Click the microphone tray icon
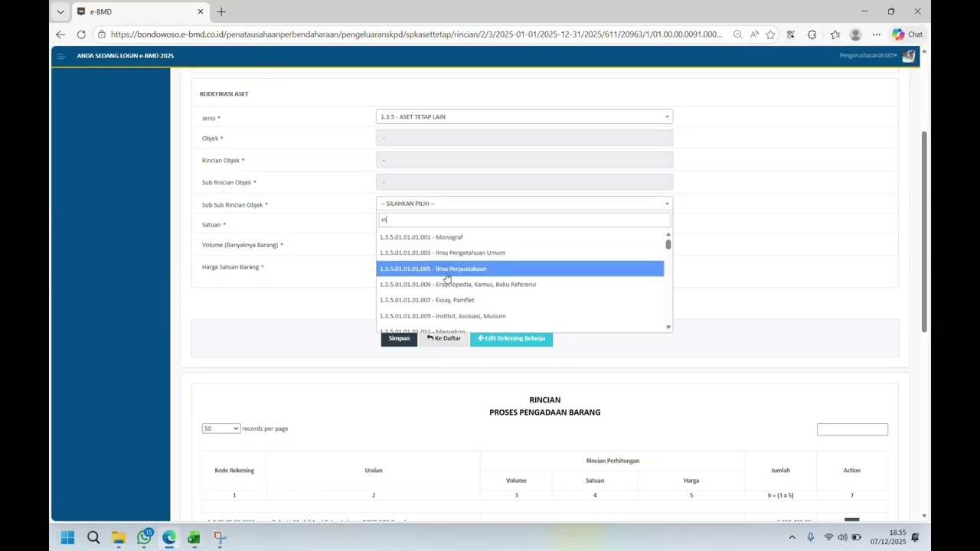The width and height of the screenshot is (980, 551). [811, 537]
